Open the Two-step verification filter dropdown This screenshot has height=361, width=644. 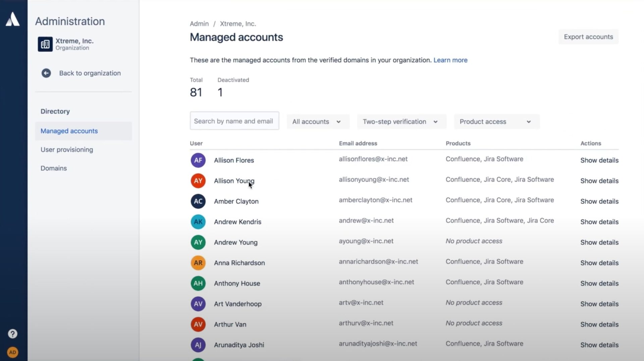[x=401, y=122]
